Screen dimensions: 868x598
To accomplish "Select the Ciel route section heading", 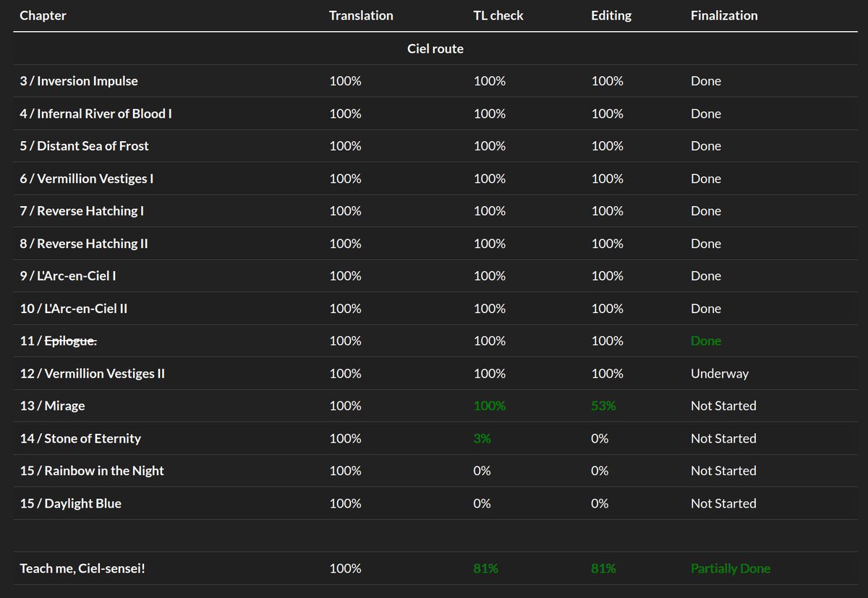I will click(x=435, y=48).
